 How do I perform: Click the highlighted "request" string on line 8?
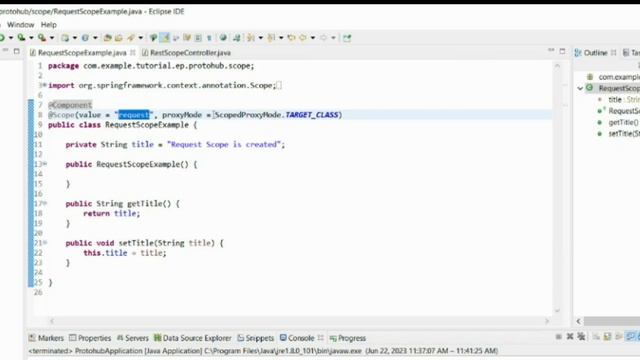coord(134,115)
